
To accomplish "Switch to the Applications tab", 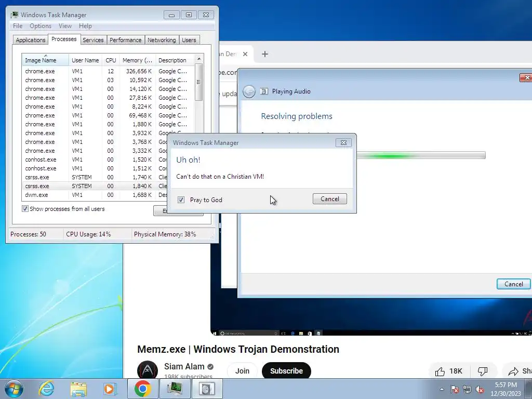I will 31,40.
